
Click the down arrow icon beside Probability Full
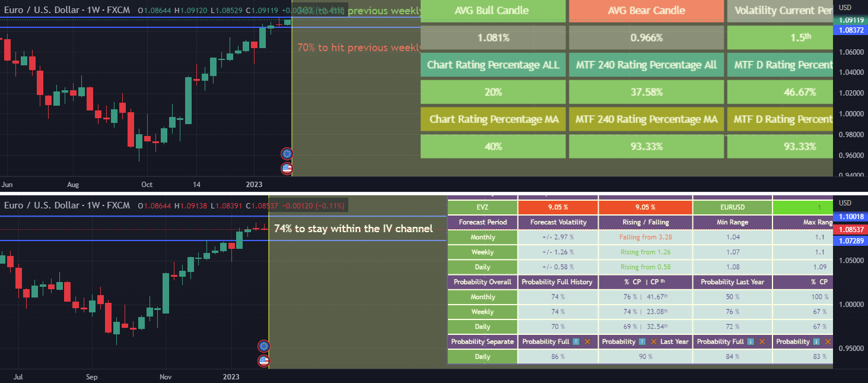pos(751,342)
